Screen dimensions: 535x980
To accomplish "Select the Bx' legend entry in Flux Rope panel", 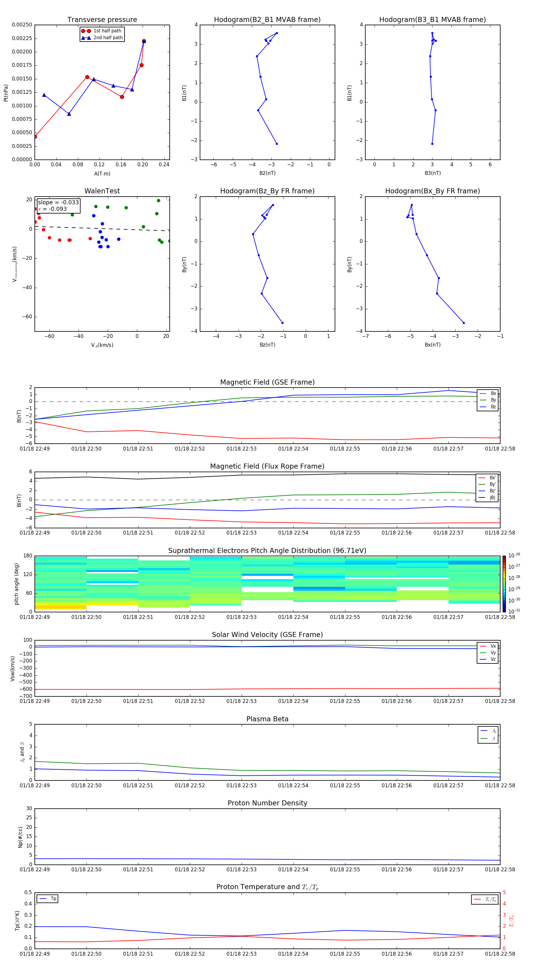I will pyautogui.click(x=487, y=478).
